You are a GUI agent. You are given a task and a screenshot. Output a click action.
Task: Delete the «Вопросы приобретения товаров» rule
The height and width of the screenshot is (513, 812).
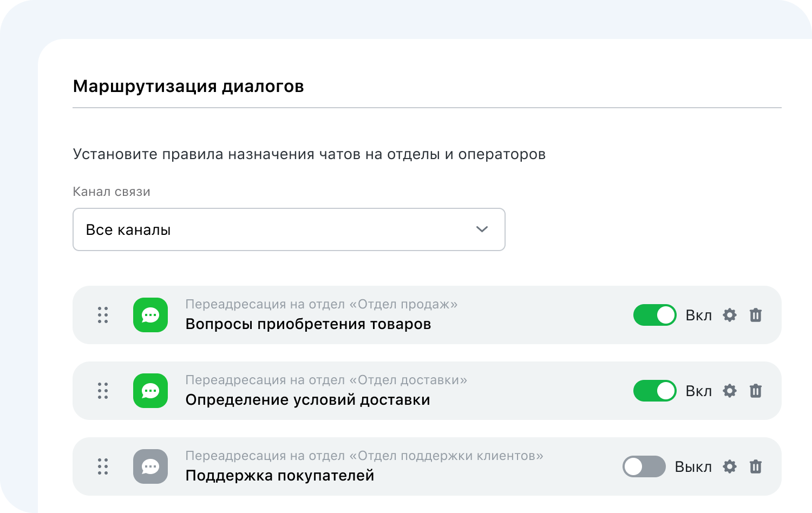[756, 315]
